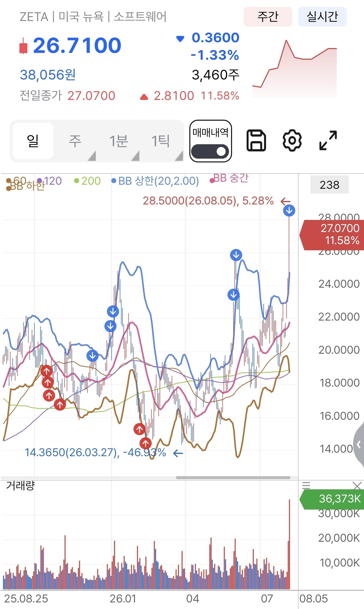Tap the lowest red buy marker near 14.36
This screenshot has width=364, height=609.
(146, 443)
